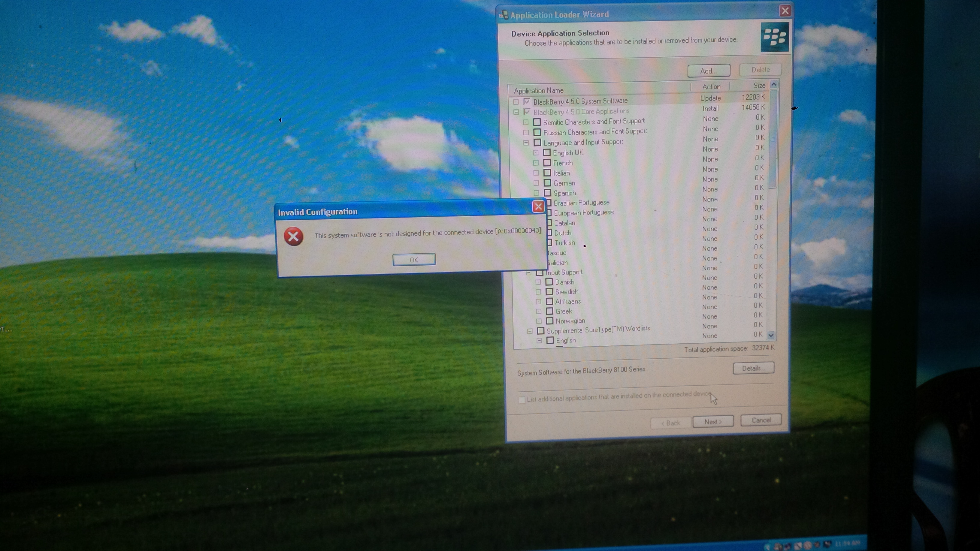The image size is (980, 551).
Task: Enable the English UK language checkbox
Action: click(547, 152)
